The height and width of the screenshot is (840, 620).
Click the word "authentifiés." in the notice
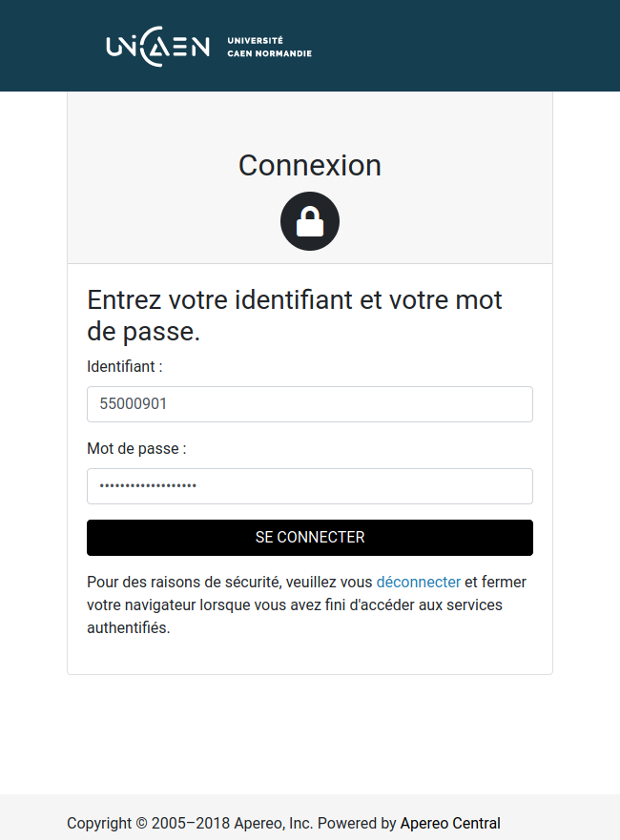click(128, 628)
